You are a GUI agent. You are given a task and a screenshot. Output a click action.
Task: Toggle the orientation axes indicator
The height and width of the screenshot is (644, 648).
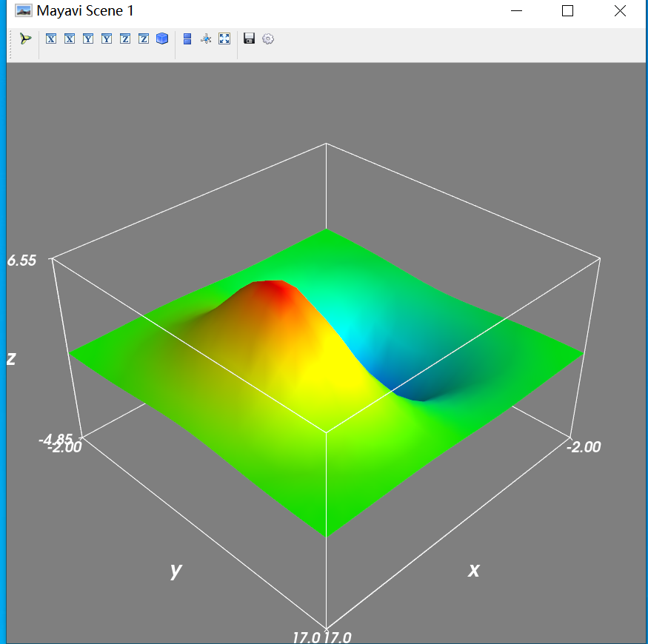click(x=206, y=38)
